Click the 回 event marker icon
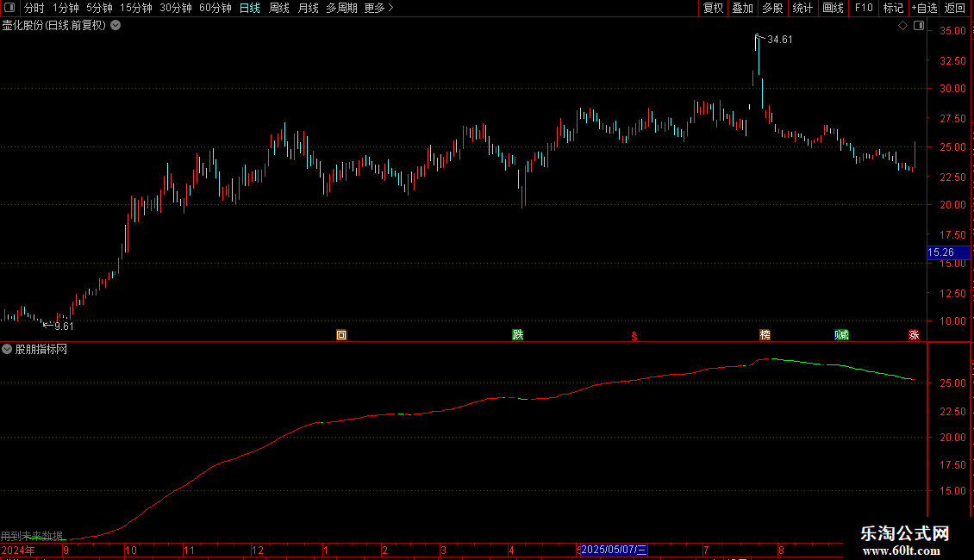Image resolution: width=974 pixels, height=560 pixels. click(x=341, y=334)
